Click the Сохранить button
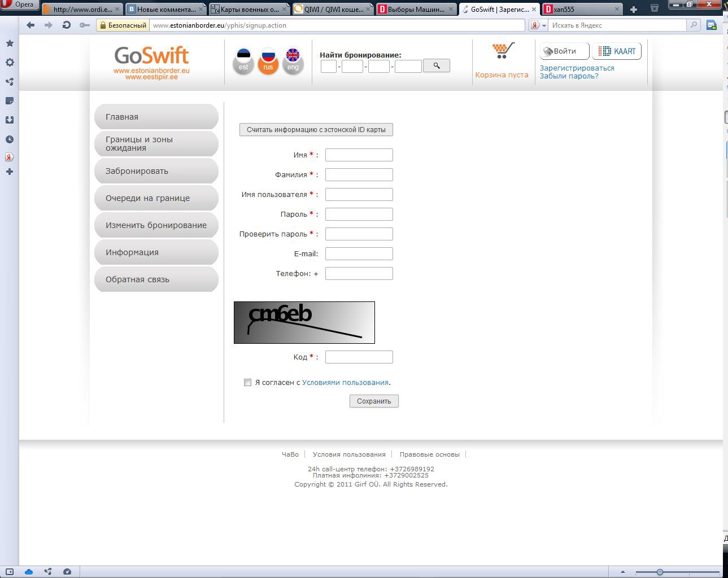Screen dimensions: 728x578 pyautogui.click(x=374, y=401)
